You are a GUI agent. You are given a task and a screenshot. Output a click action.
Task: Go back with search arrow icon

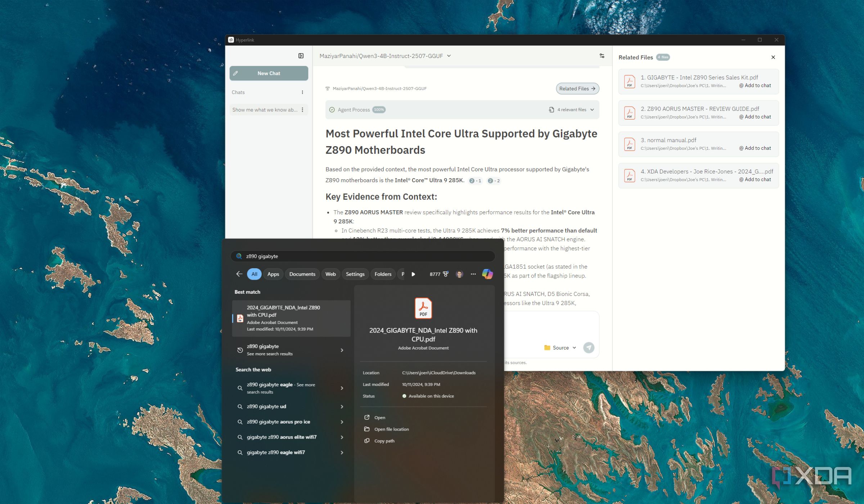pyautogui.click(x=239, y=274)
